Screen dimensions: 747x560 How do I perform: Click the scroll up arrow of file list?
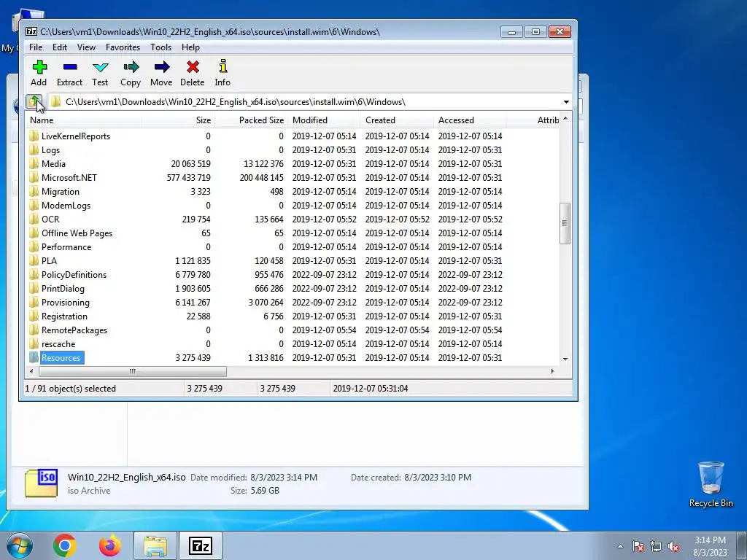pyautogui.click(x=565, y=119)
